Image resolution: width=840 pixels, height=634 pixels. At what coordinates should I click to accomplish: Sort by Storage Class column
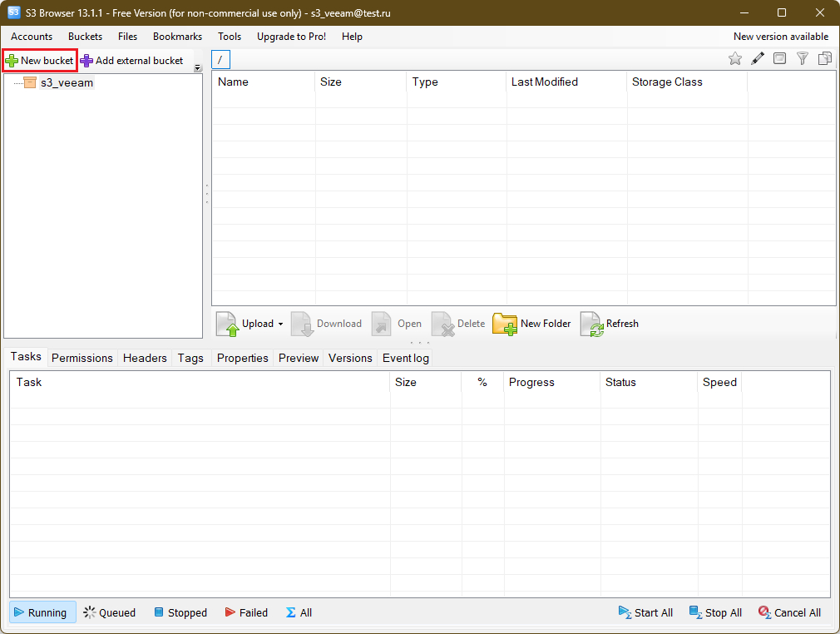[687, 82]
